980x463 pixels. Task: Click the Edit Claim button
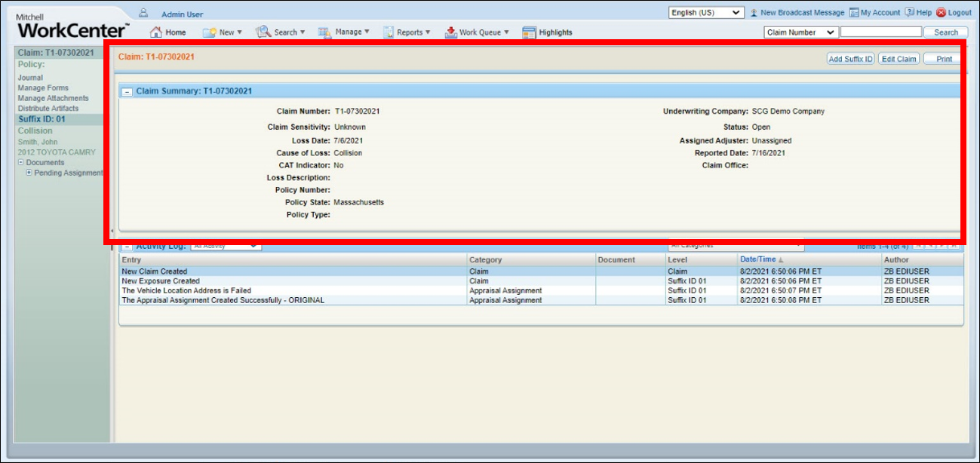[x=899, y=59]
